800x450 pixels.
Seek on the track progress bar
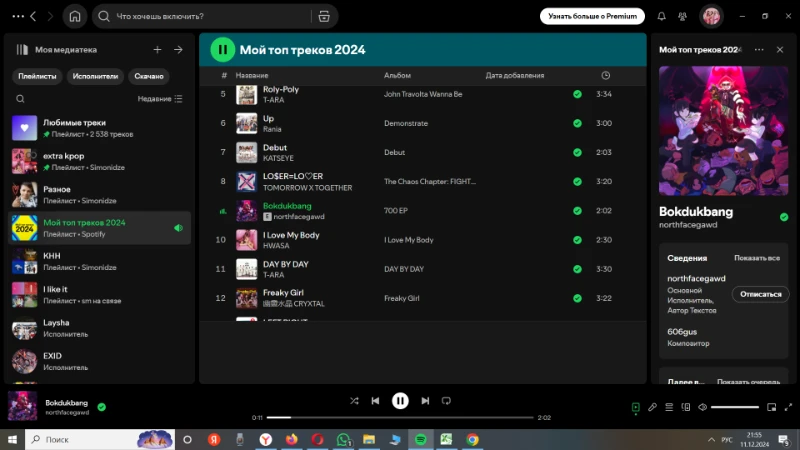(400, 417)
